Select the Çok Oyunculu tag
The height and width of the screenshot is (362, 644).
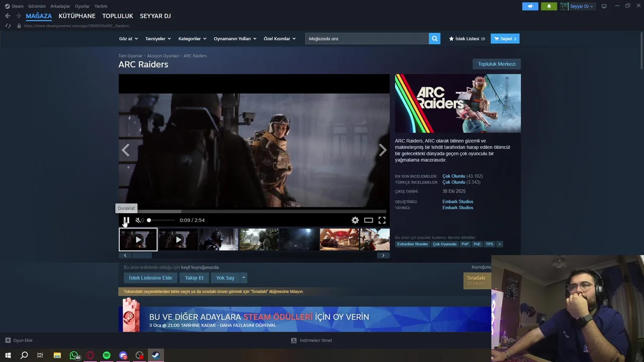point(445,244)
